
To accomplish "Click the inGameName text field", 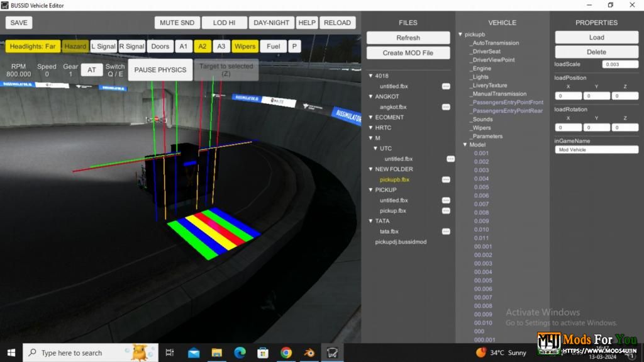I will [596, 150].
